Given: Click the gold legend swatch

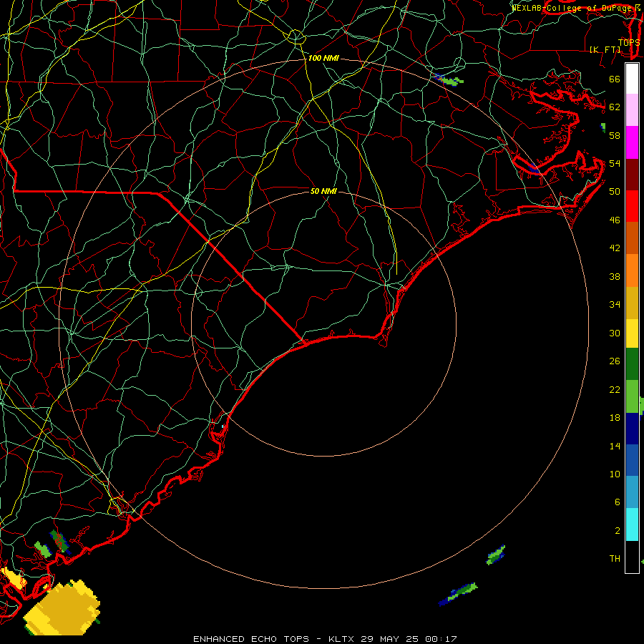Looking at the screenshot, I should 632,303.
